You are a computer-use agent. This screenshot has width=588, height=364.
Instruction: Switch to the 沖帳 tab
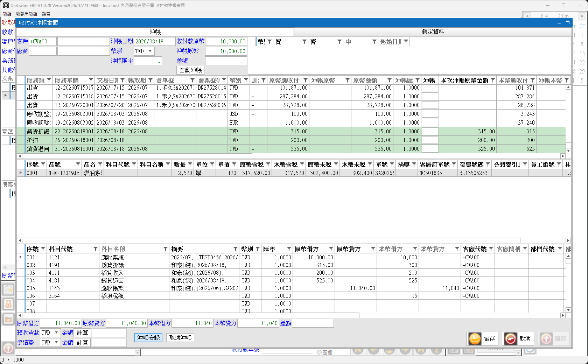pos(155,32)
